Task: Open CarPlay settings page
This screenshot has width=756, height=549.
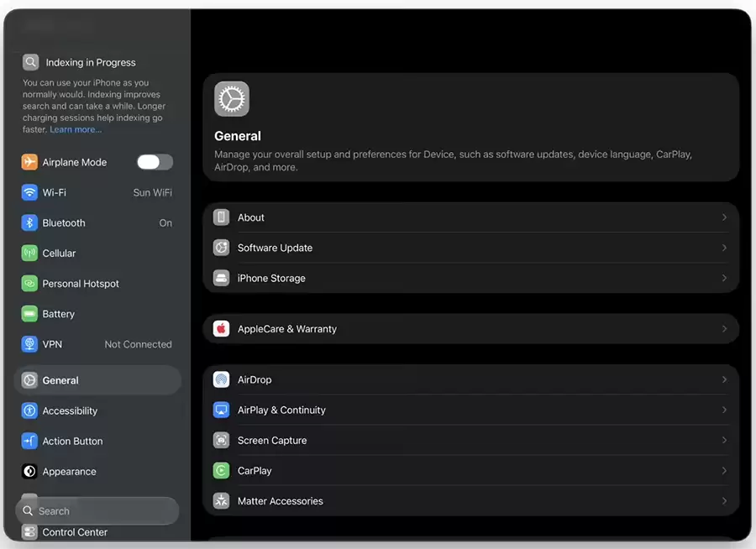Action: [471, 471]
